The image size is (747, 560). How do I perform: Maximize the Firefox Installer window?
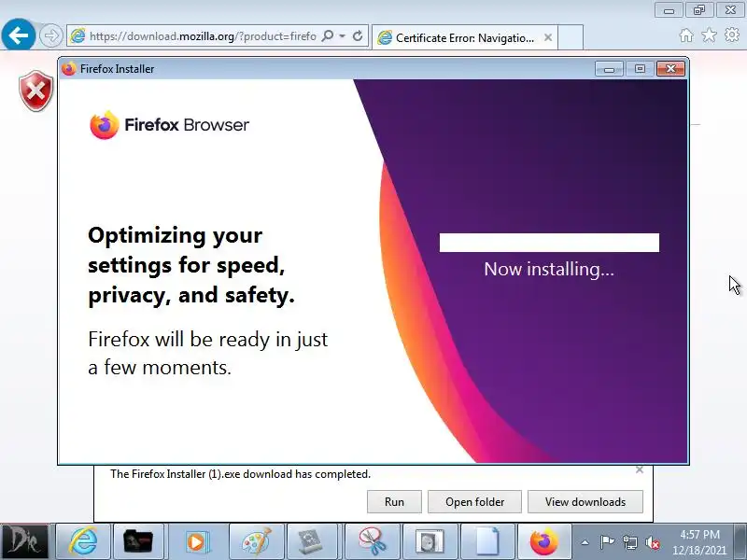tap(640, 69)
